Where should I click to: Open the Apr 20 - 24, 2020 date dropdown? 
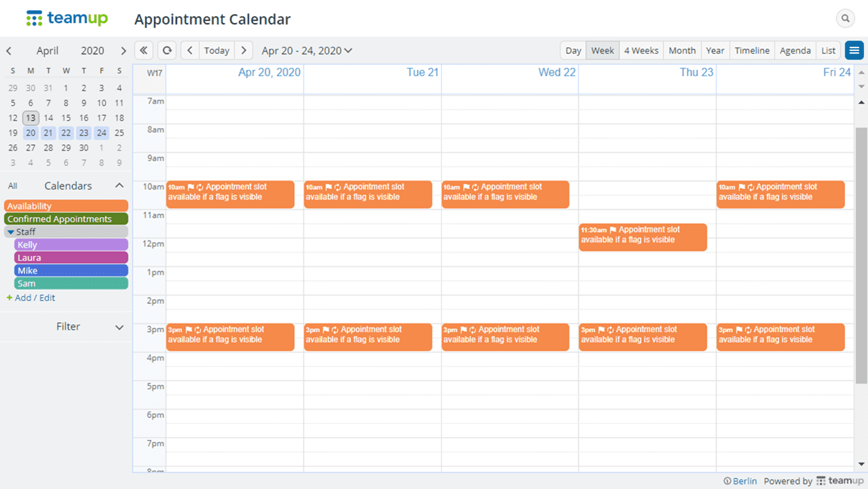pos(307,50)
